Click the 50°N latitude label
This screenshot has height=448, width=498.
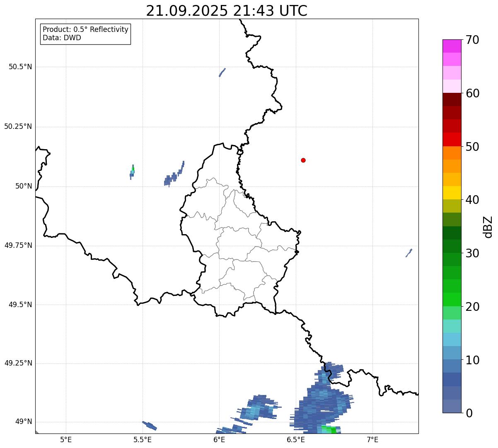24,186
